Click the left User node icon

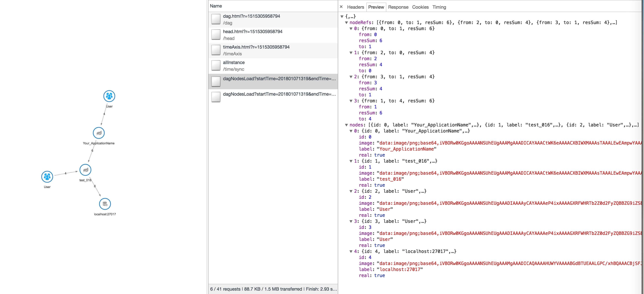47,177
